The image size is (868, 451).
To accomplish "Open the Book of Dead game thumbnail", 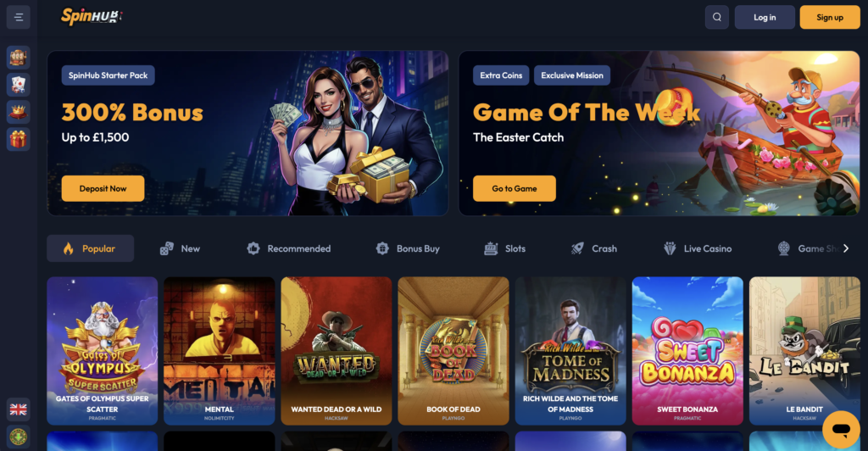I will 453,351.
